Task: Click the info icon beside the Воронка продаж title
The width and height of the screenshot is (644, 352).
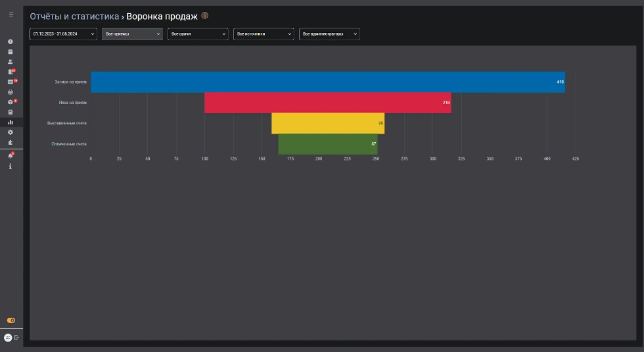Action: click(205, 16)
